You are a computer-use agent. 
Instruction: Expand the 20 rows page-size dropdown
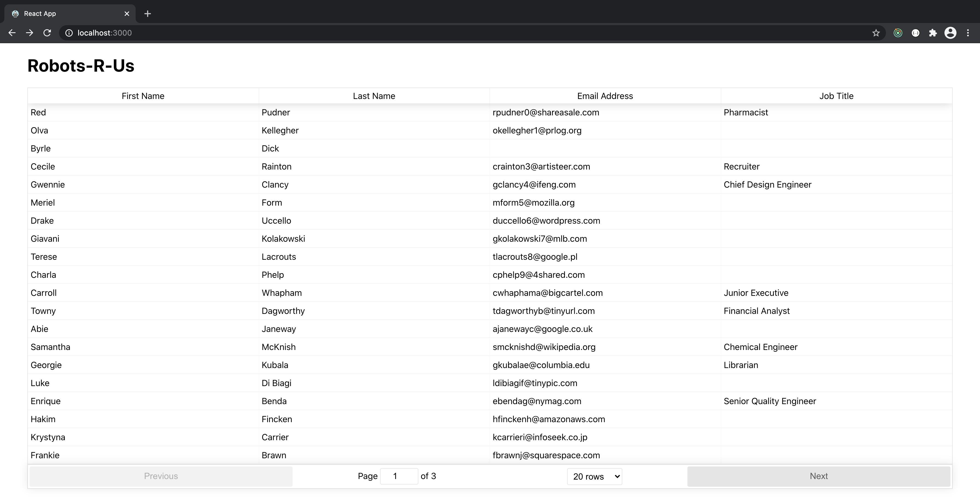[594, 476]
